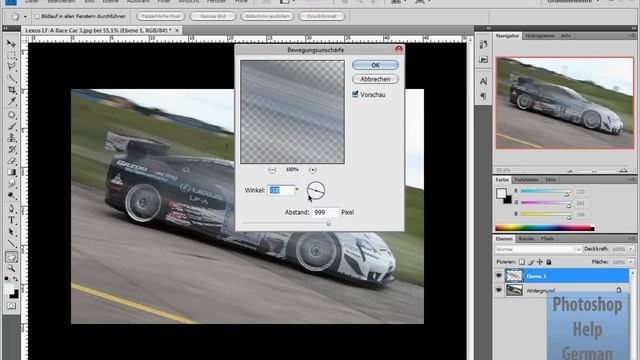Click the Winkel angle input field
This screenshot has width=640, height=360.
(281, 190)
